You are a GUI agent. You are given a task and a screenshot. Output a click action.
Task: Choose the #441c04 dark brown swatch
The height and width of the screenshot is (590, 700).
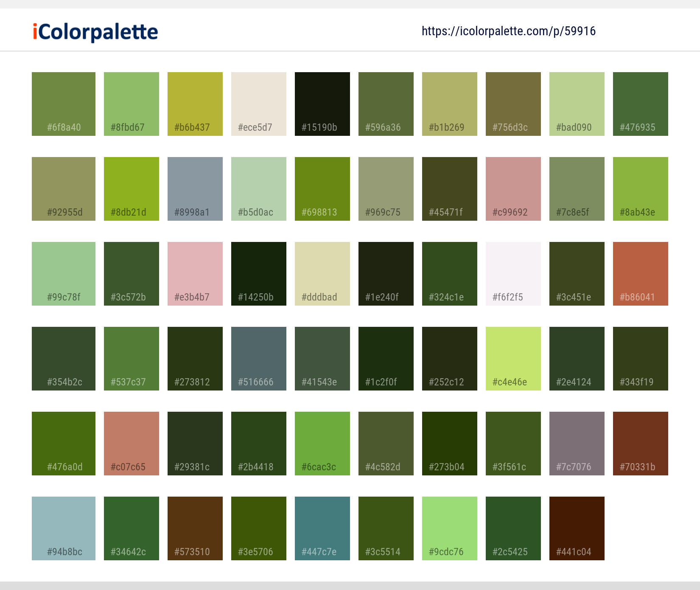coord(577,528)
